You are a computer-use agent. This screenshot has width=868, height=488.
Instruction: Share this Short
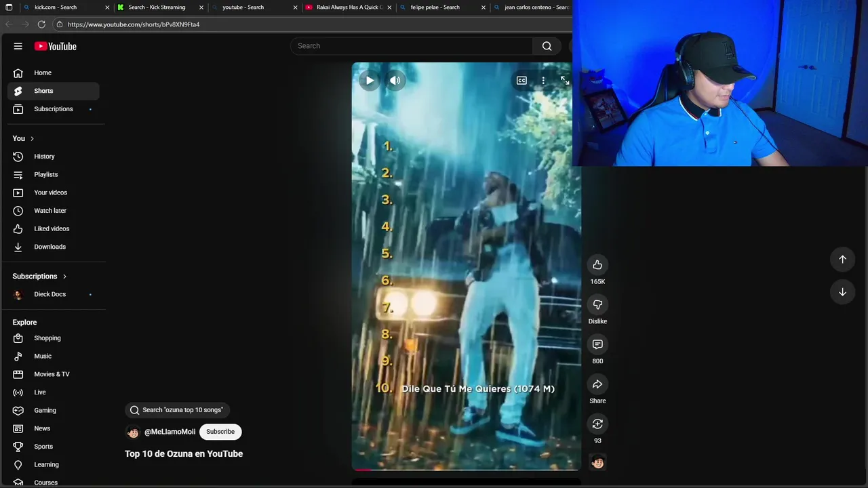[597, 384]
